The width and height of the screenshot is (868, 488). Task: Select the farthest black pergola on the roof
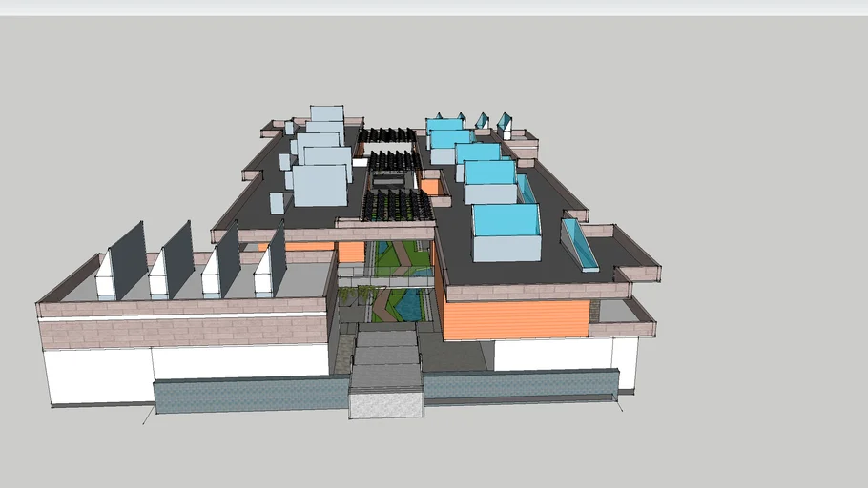coord(388,135)
